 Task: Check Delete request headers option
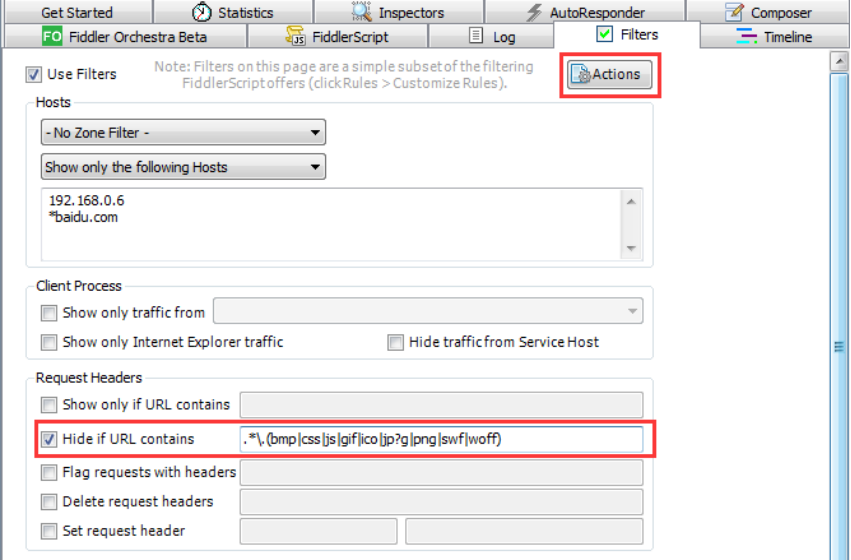49,501
